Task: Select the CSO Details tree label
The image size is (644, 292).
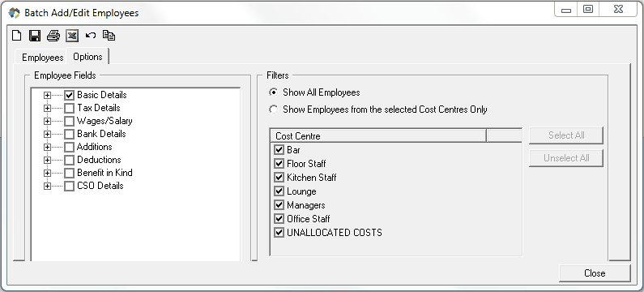Action: pyautogui.click(x=100, y=186)
